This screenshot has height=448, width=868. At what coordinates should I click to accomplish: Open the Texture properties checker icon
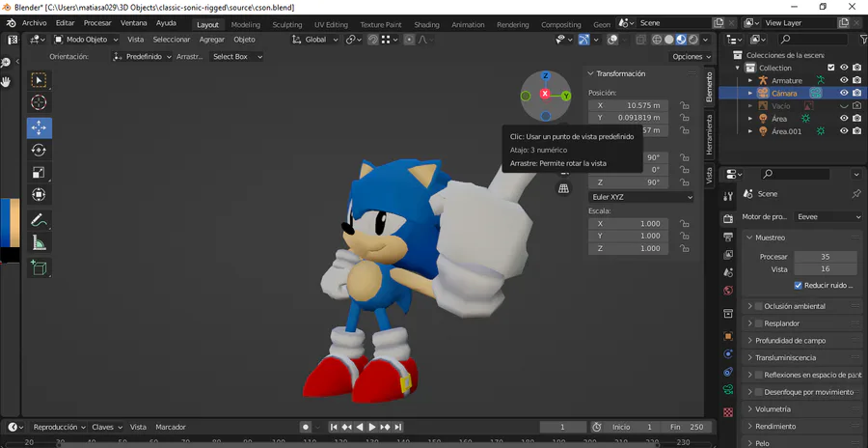click(728, 412)
